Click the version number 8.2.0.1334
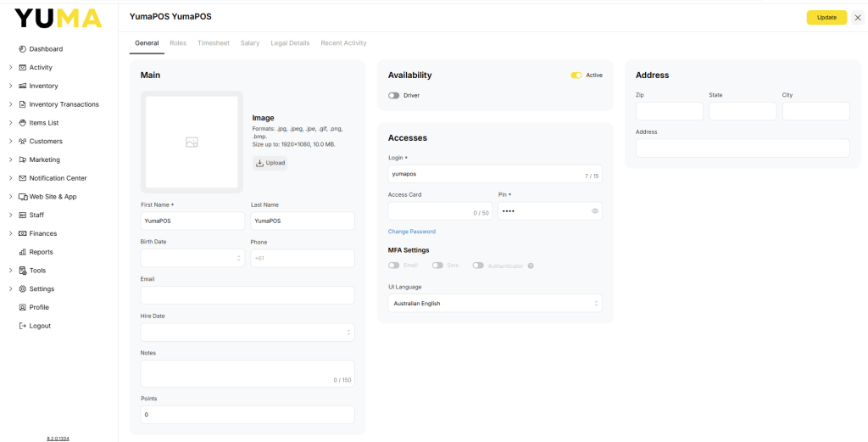868x442 pixels. pos(58,438)
